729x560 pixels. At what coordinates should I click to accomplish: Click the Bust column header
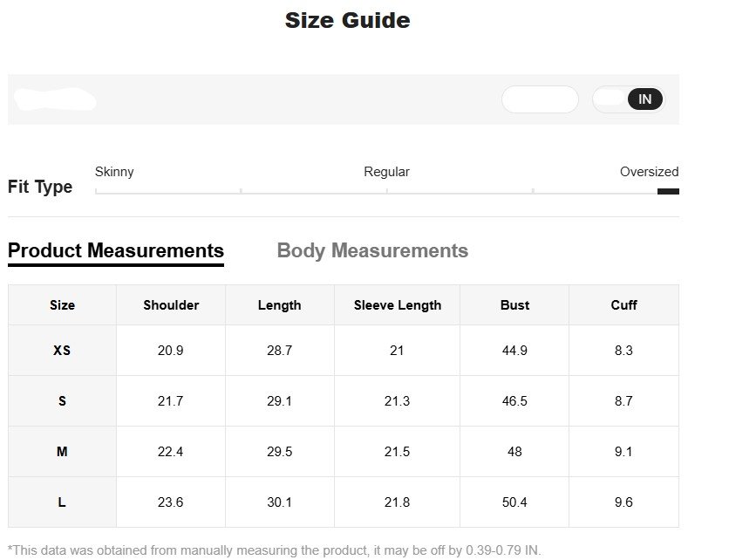[x=514, y=305]
